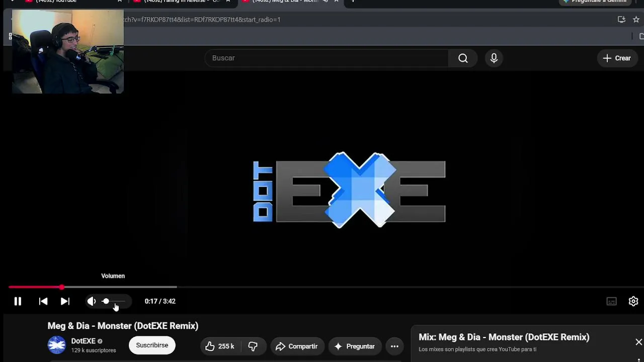Open the Crear menu
Viewport: 644px width, 362px height.
(x=617, y=58)
